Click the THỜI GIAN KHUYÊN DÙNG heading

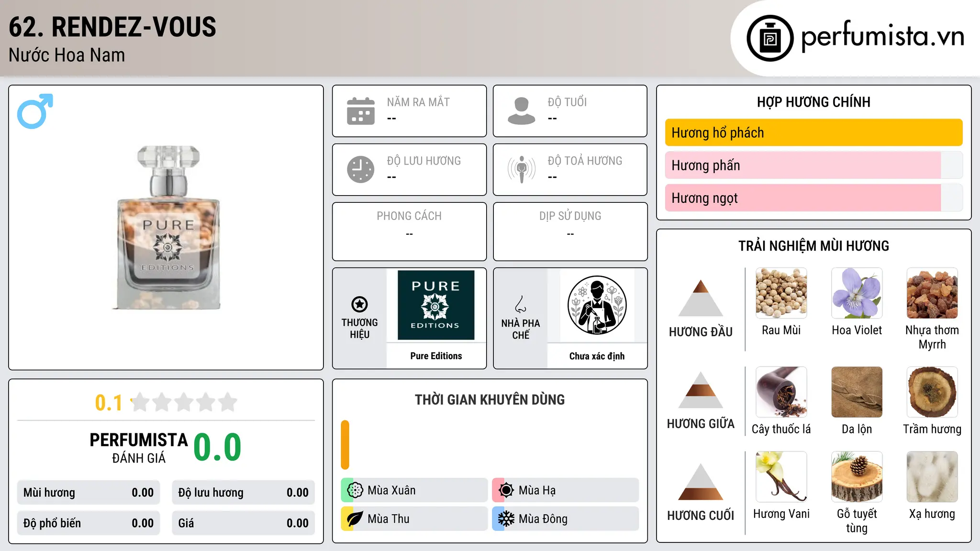(x=490, y=399)
